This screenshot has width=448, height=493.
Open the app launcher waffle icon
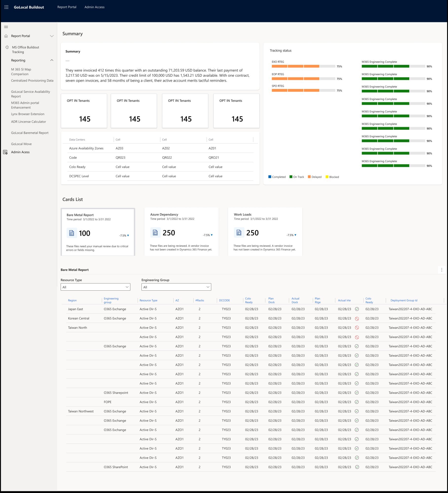pos(6,7)
